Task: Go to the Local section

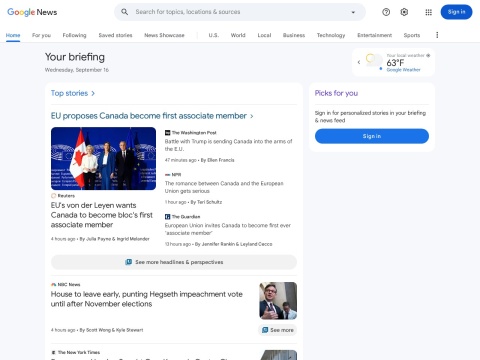Action: tap(264, 35)
